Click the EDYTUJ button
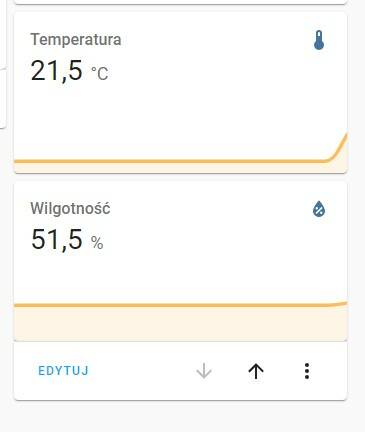This screenshot has width=365, height=432. pos(64,371)
